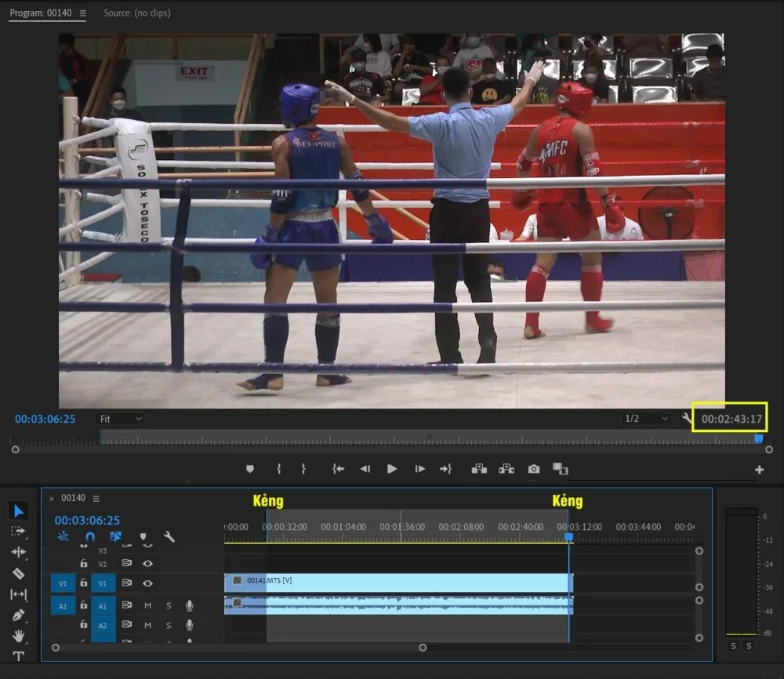The width and height of the screenshot is (784, 679).
Task: Go to Out point
Action: point(445,469)
